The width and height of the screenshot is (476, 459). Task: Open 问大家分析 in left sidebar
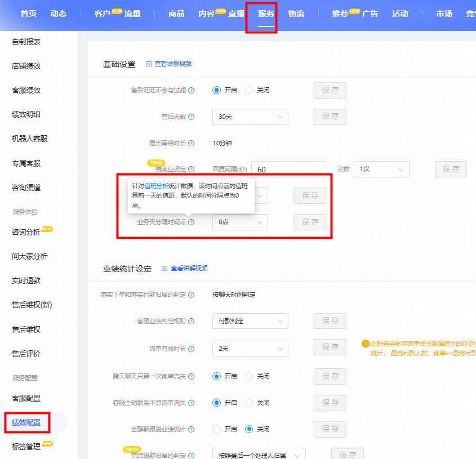click(x=30, y=256)
